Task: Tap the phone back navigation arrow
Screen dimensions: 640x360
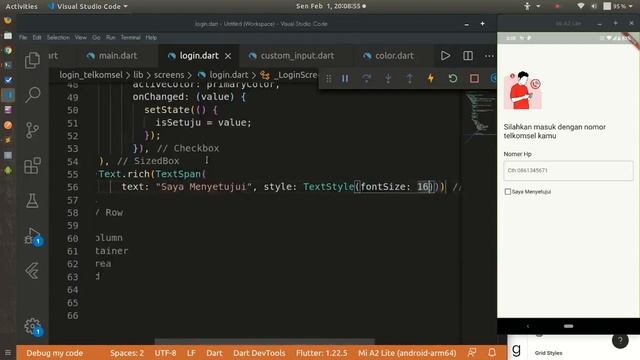Action: point(527,326)
